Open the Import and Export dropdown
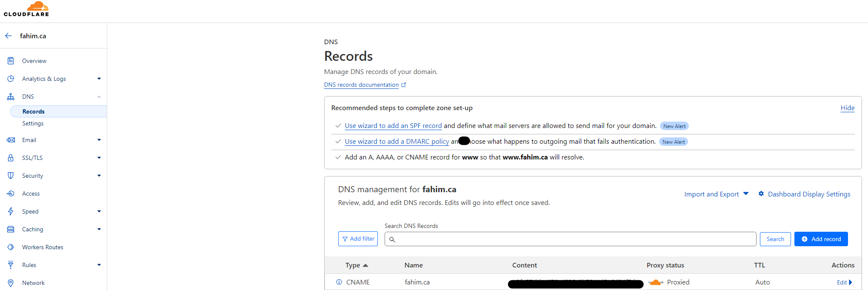868x290 pixels. click(x=716, y=194)
